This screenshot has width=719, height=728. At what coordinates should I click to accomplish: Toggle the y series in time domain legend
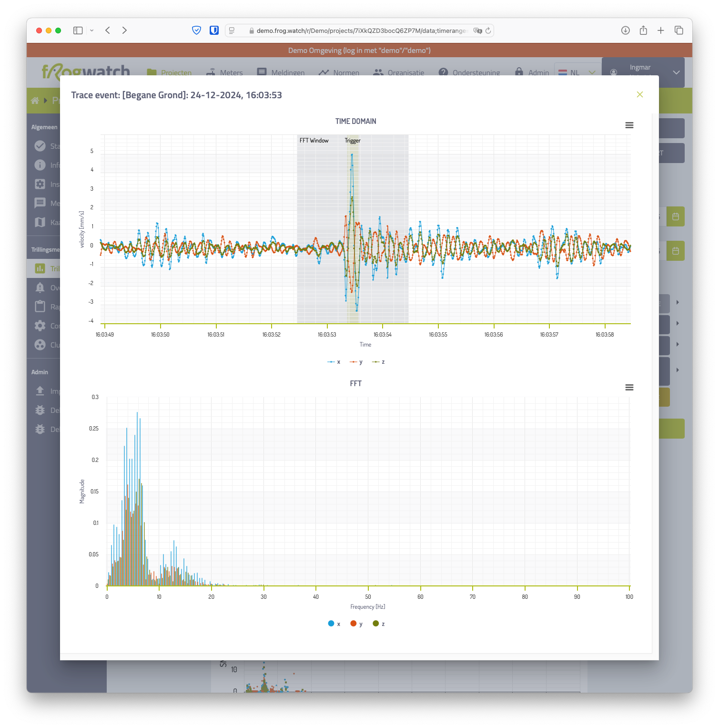[x=356, y=362]
